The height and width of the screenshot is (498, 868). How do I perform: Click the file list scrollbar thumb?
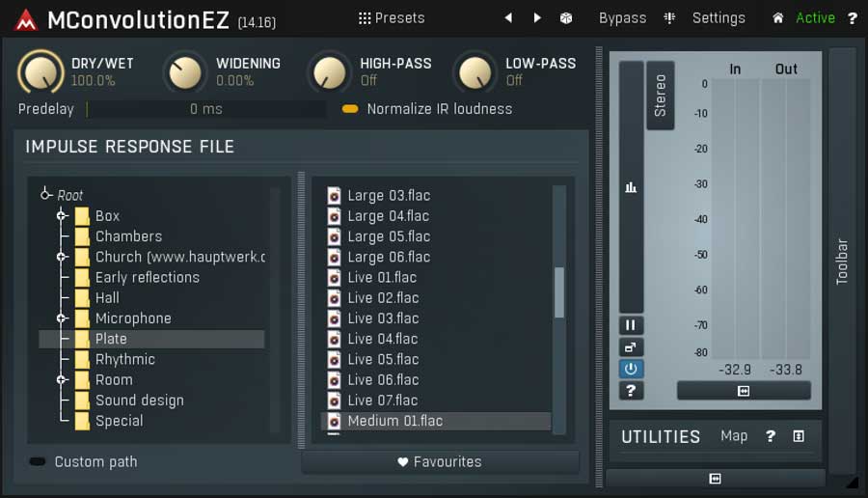pos(559,292)
